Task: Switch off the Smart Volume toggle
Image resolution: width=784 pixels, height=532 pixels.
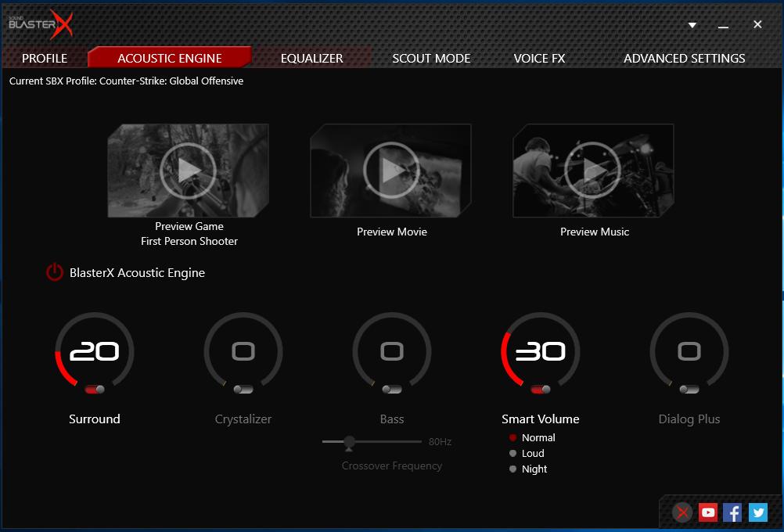Action: tap(541, 390)
